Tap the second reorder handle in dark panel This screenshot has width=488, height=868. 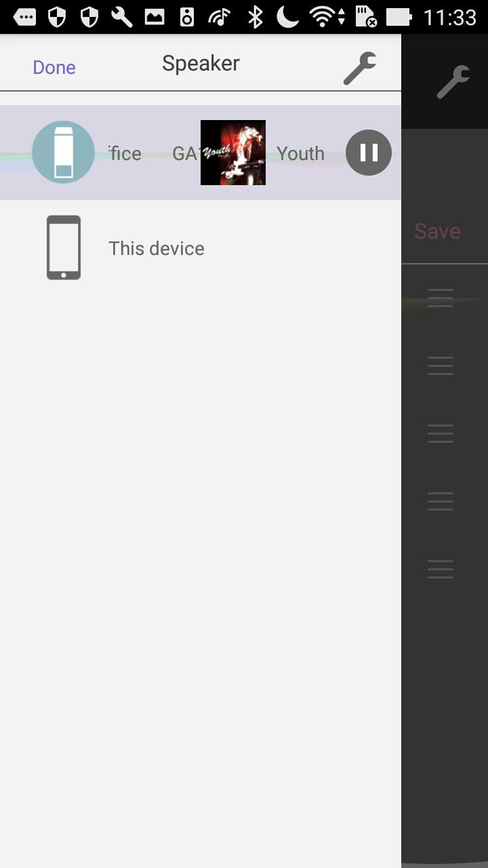440,366
